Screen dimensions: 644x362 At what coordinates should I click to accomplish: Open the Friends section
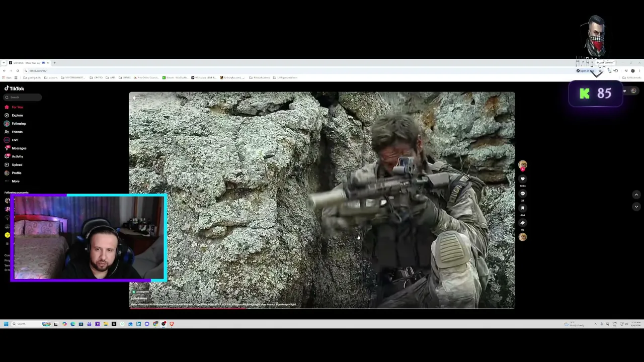click(14, 132)
